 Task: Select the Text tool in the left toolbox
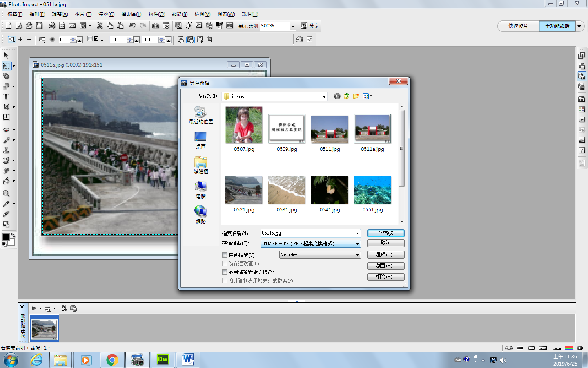6,96
